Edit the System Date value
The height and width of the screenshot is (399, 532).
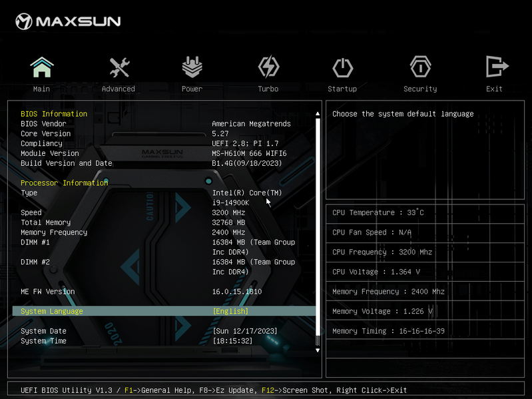point(245,331)
